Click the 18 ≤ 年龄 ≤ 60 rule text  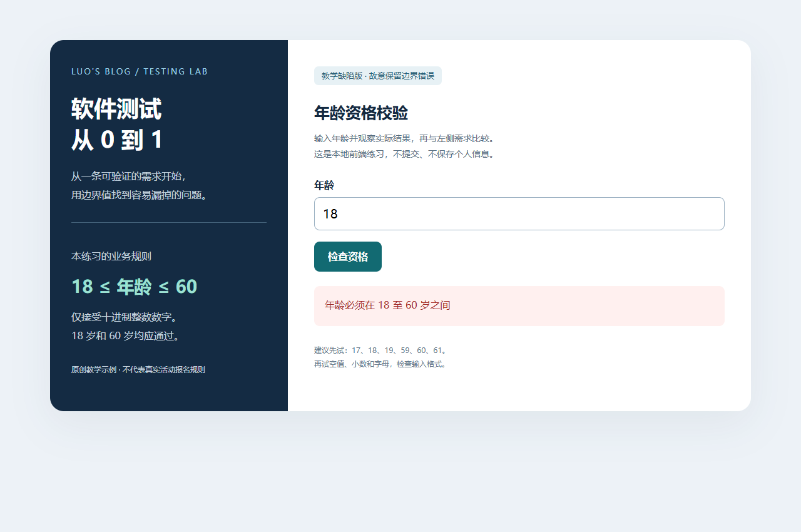135,287
